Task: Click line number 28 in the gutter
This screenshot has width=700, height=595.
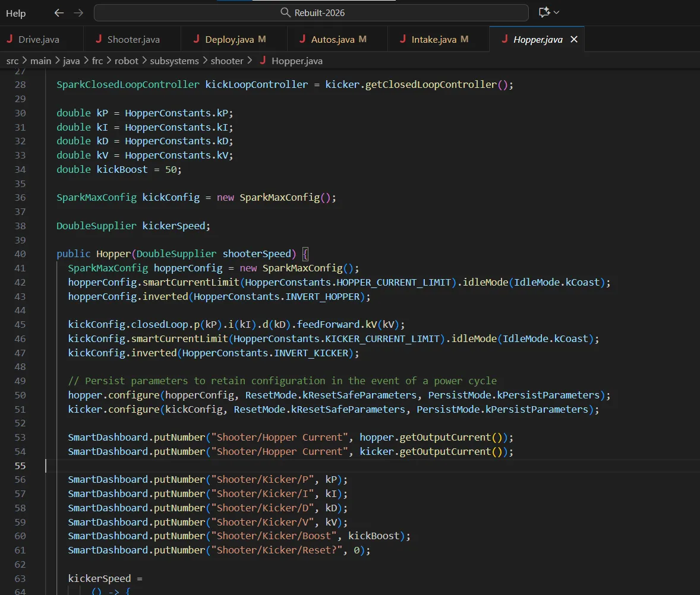Action: (x=20, y=85)
